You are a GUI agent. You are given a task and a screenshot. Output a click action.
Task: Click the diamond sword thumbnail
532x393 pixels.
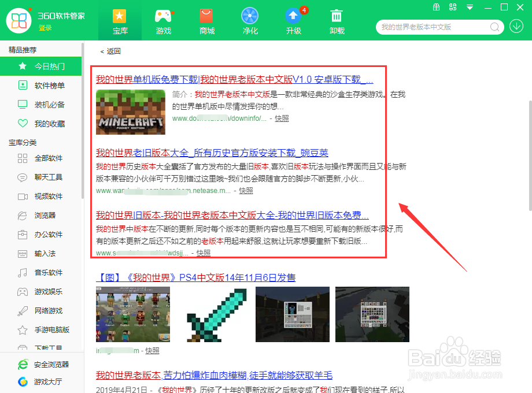[x=217, y=314]
